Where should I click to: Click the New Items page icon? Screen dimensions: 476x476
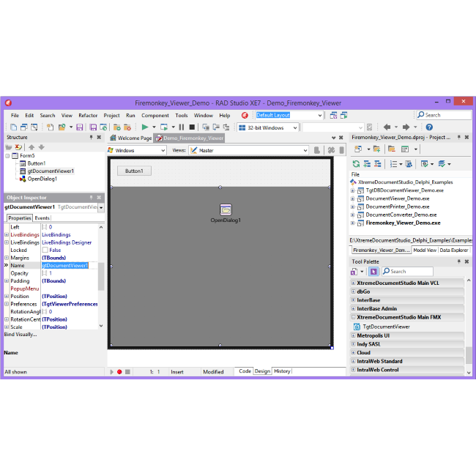pyautogui.click(x=50, y=127)
